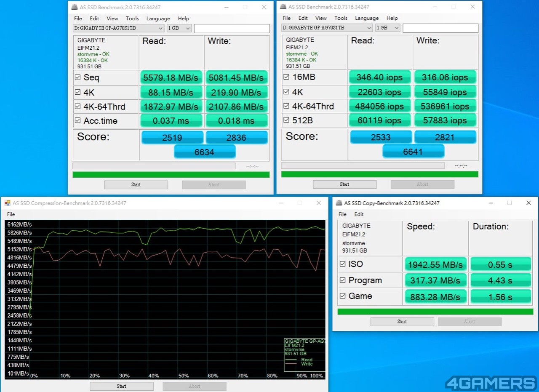539x392 pixels.
Task: Open the drive dropdown in the left benchmark window
Action: (x=118, y=28)
